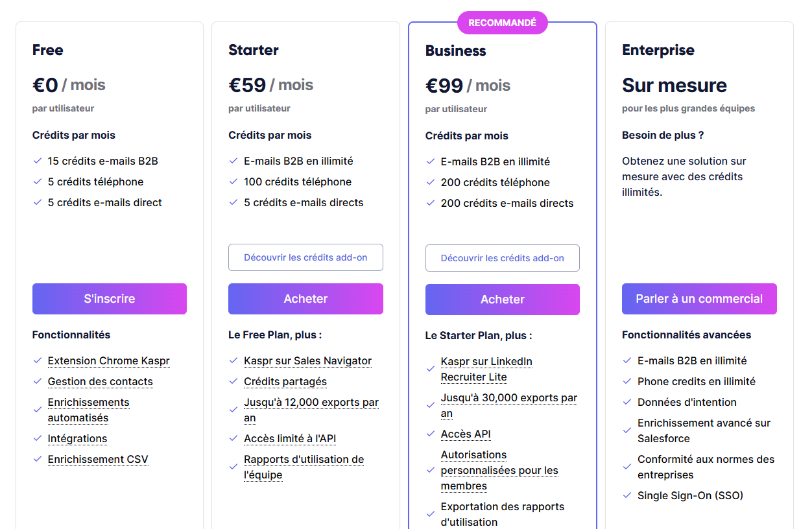Open Starter's Découvrir les crédits add-on
Screen dimensions: 812x529
[305, 257]
